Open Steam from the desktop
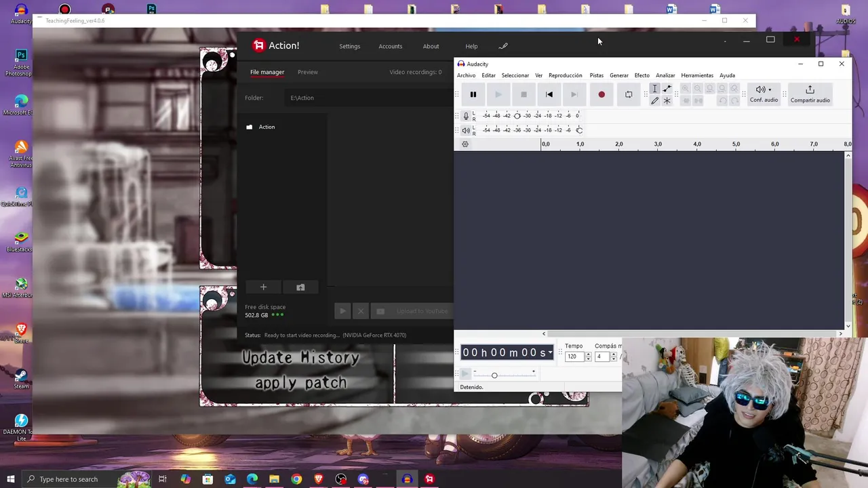 [x=21, y=379]
